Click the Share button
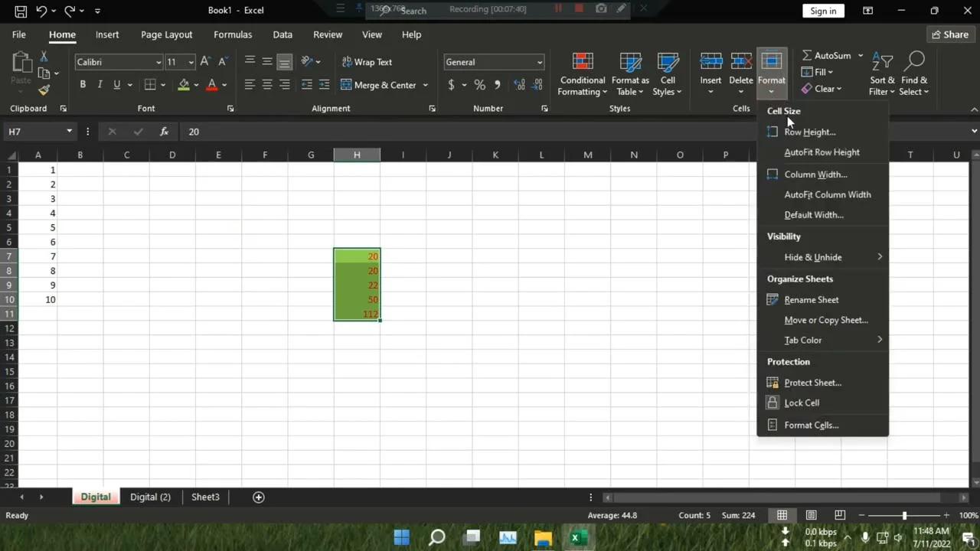 click(949, 34)
